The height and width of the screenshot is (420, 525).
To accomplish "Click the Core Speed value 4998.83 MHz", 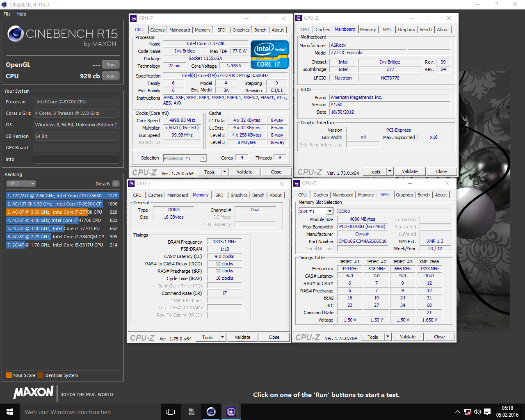I will click(182, 121).
